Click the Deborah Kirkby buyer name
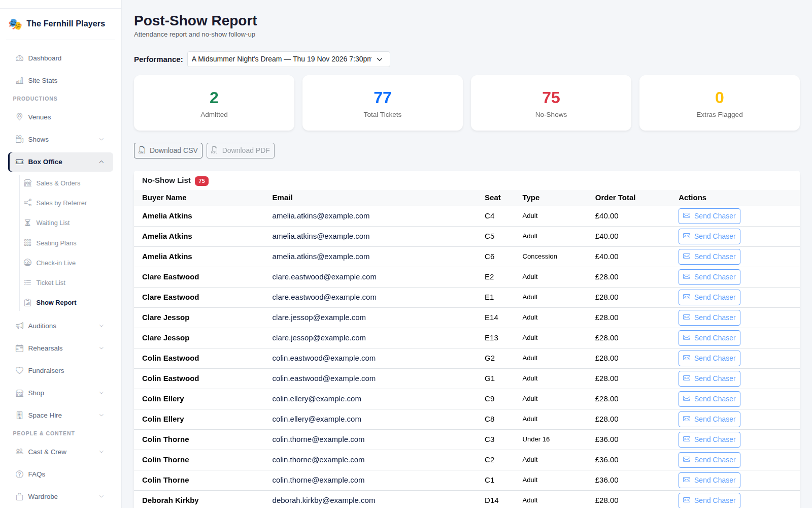Screen dimensions: 812x508 pos(171,500)
